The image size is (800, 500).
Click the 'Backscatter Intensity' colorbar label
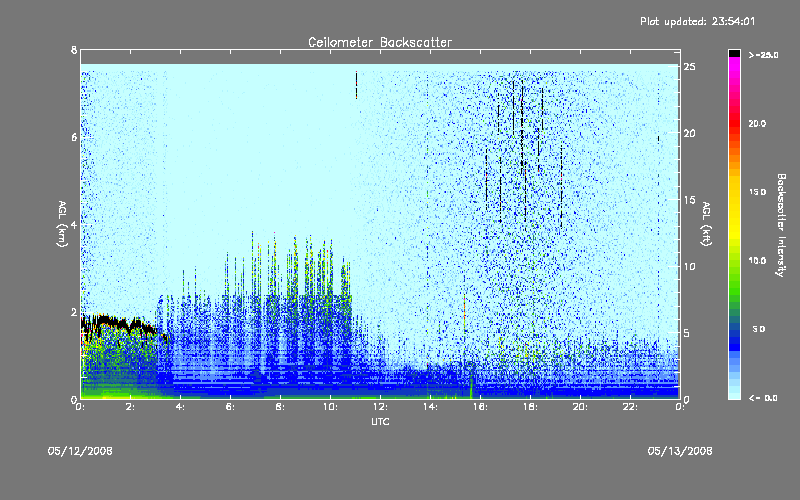[781, 225]
